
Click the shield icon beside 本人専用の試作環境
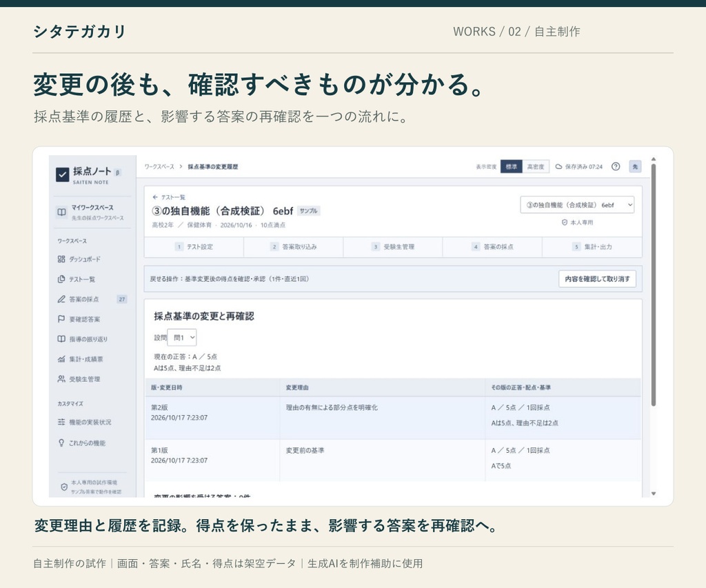[64, 487]
